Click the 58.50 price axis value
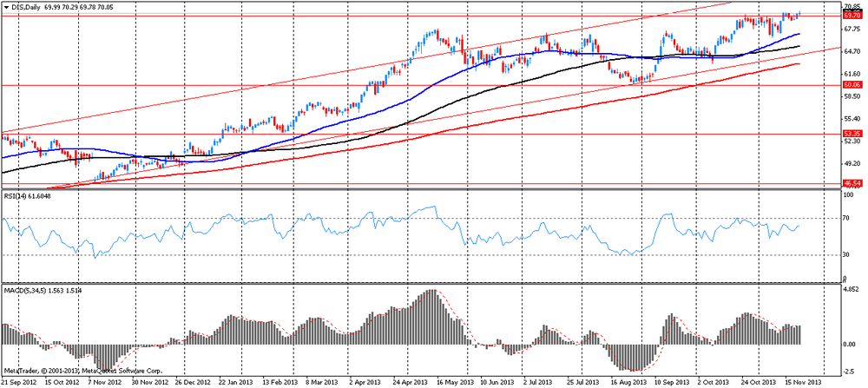Image resolution: width=868 pixels, height=388 pixels. (x=852, y=96)
